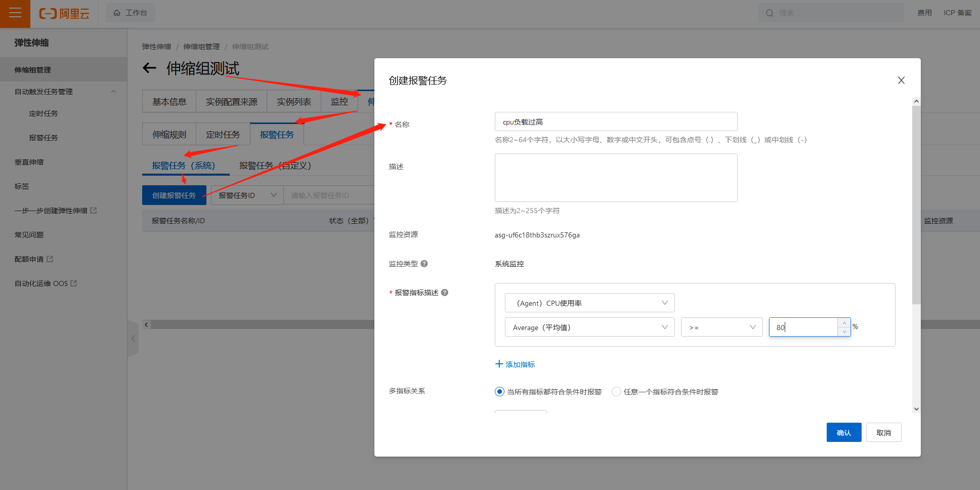Collapse the left sidebar handle
The image size is (980, 490).
pyautogui.click(x=133, y=339)
